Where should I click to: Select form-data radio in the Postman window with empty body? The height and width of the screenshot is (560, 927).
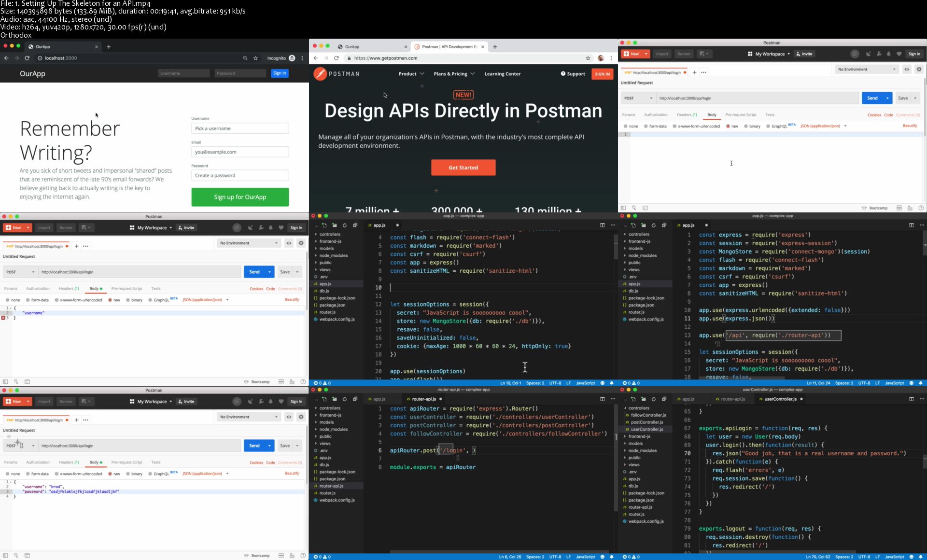click(x=646, y=126)
